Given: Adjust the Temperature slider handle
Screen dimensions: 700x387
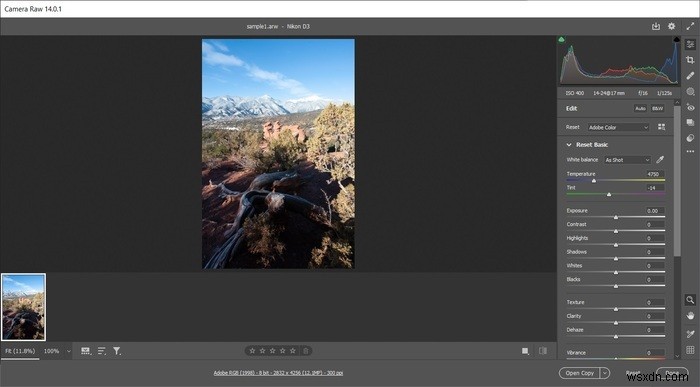Looking at the screenshot, I should (x=594, y=181).
